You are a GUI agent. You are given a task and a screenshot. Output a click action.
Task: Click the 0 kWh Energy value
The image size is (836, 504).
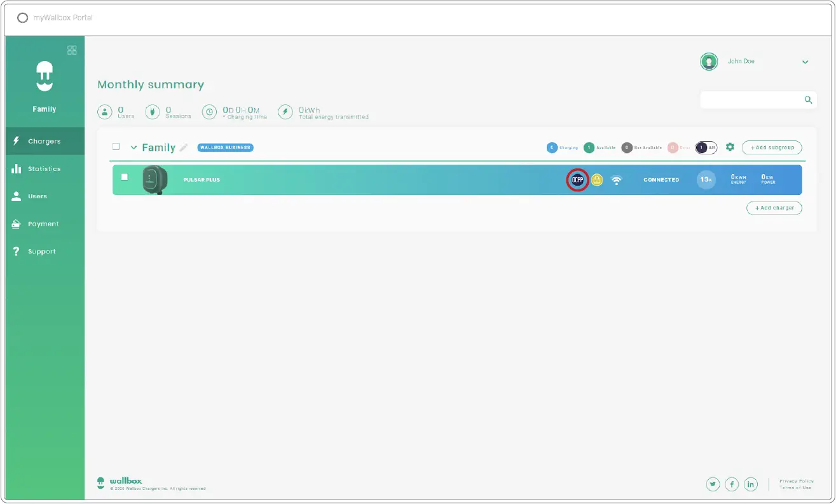738,179
